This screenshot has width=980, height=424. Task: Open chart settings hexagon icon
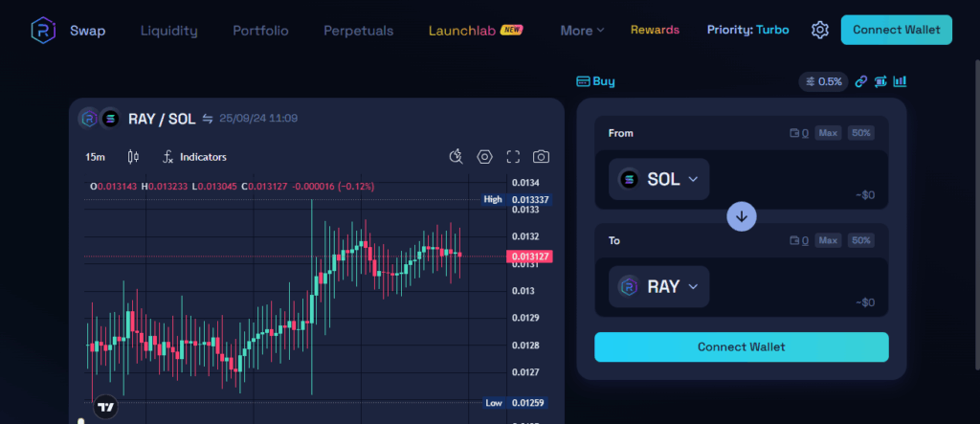[484, 156]
